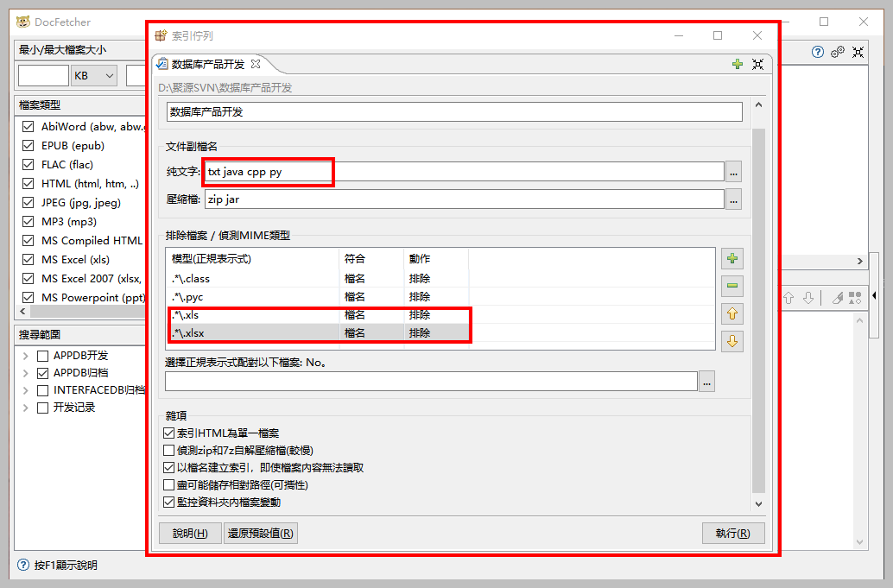893x588 pixels.
Task: Click the 還原預設值 button
Action: 261,533
